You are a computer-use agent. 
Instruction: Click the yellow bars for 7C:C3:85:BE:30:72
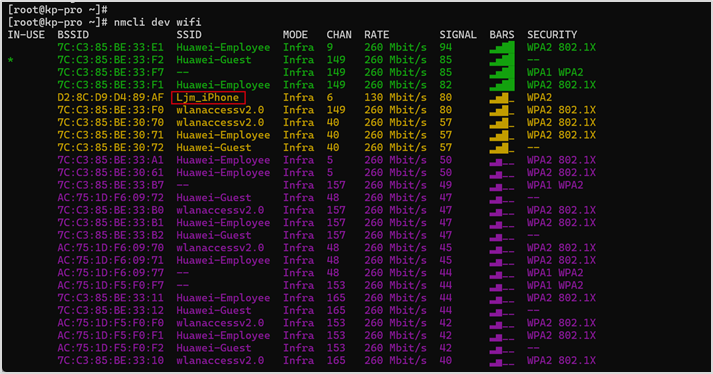click(x=502, y=148)
